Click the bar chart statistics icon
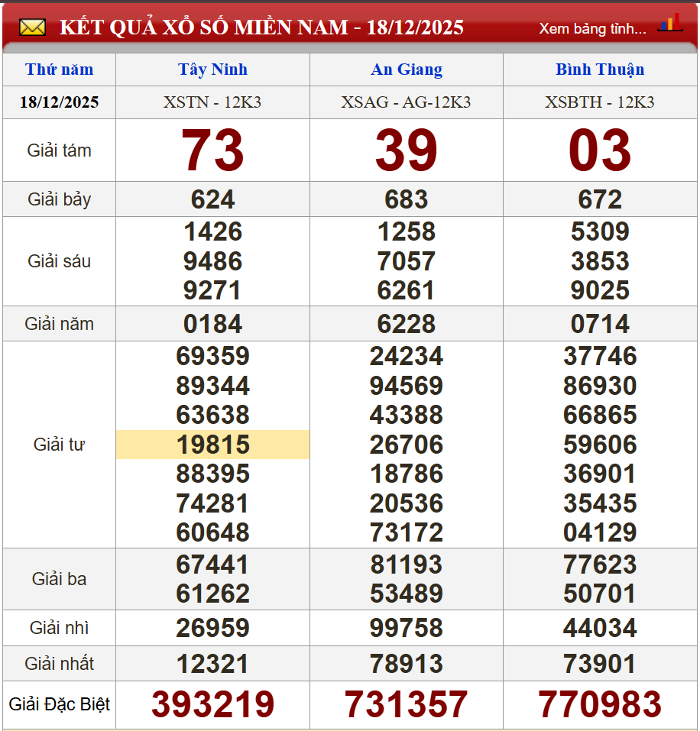This screenshot has width=700, height=731. point(669,24)
